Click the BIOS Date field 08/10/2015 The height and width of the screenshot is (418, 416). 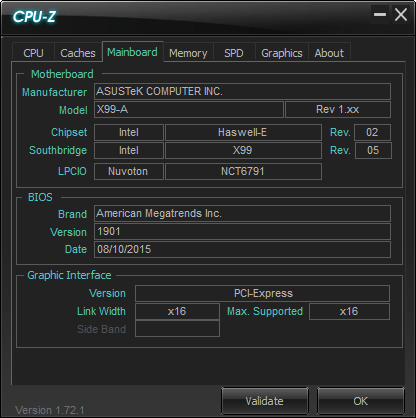pyautogui.click(x=242, y=249)
